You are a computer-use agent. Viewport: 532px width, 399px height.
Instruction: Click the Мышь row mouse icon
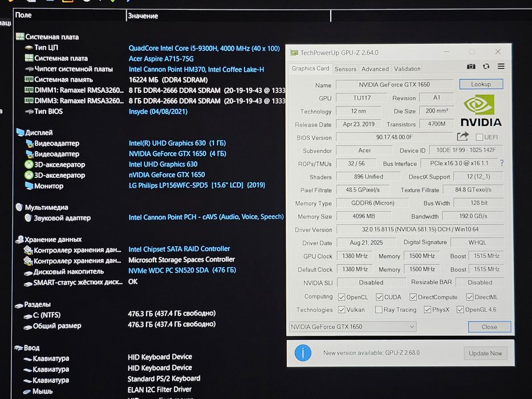[x=27, y=392]
